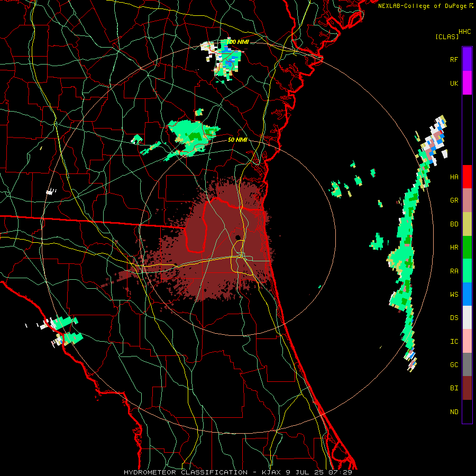Click the HHC product label above legend
This screenshot has height=476, width=476.
(464, 32)
